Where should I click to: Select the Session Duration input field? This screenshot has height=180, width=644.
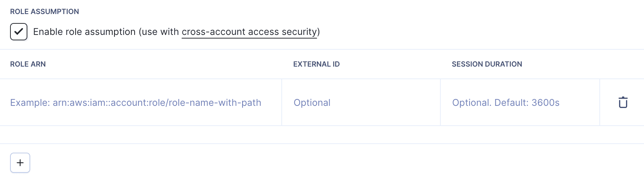click(x=520, y=103)
